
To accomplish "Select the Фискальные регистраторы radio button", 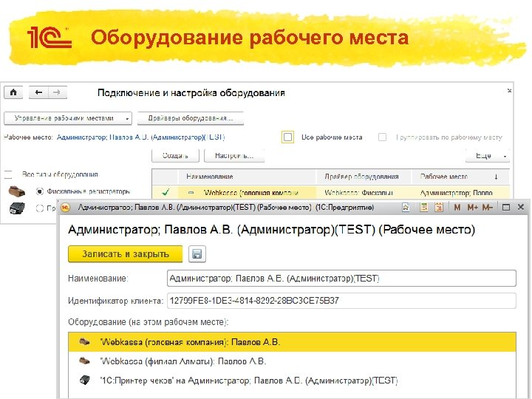I will pyautogui.click(x=40, y=191).
